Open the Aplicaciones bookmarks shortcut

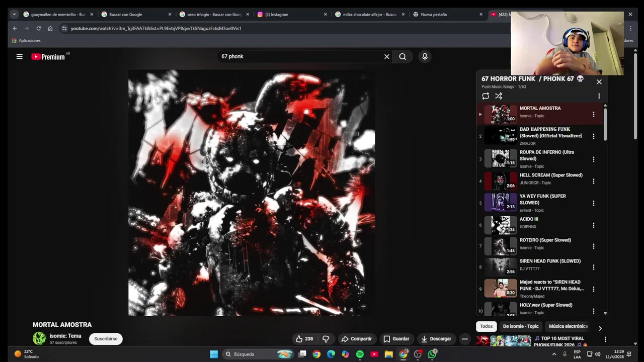point(26,40)
